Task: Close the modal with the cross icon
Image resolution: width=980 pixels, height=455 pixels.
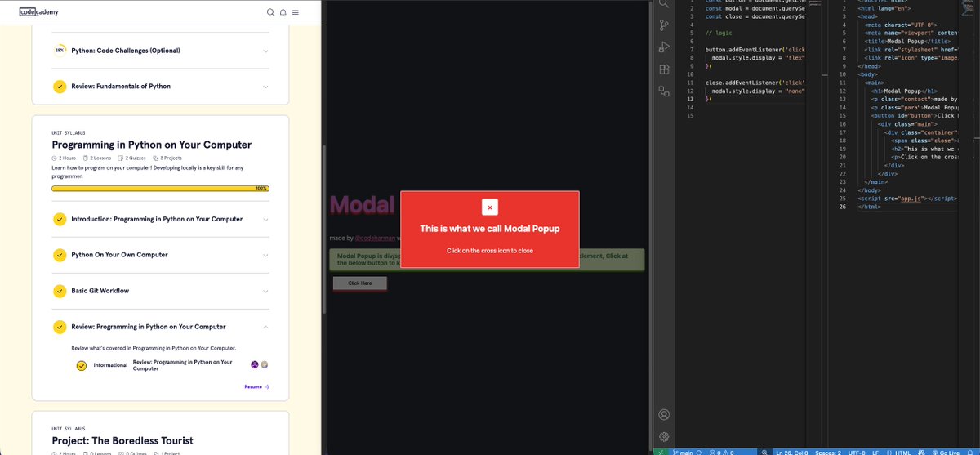Action: pyautogui.click(x=489, y=207)
